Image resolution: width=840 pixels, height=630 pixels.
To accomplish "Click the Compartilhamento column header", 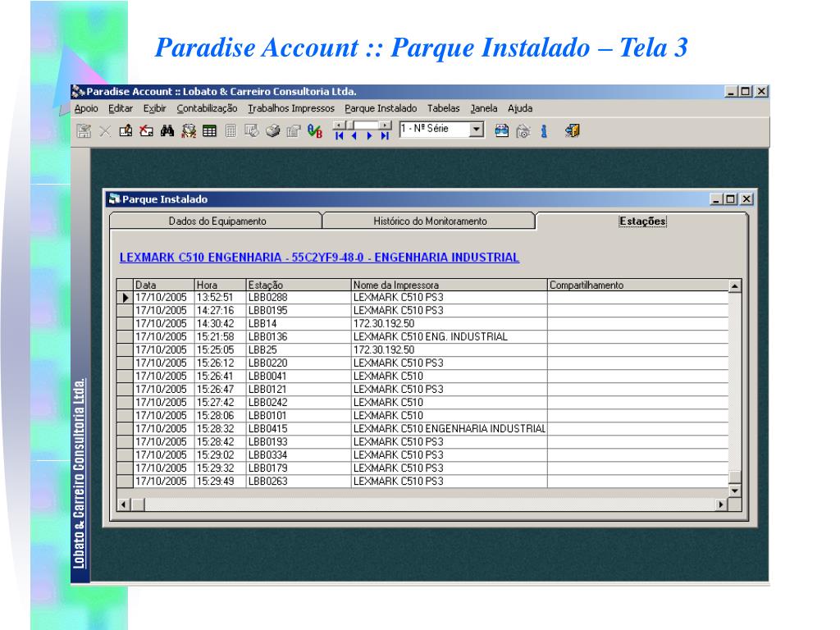I will [638, 285].
